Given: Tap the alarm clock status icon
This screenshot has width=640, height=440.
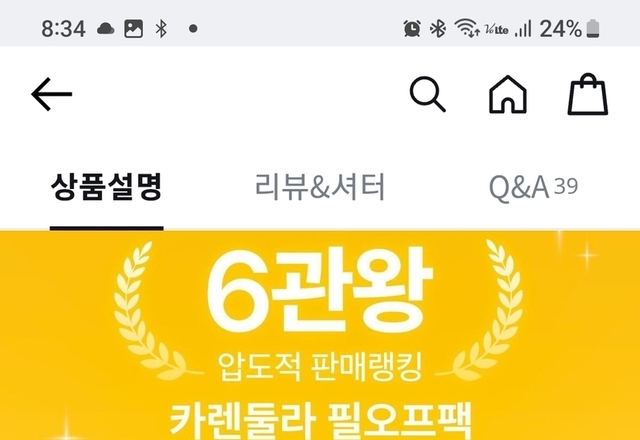Looking at the screenshot, I should (412, 29).
